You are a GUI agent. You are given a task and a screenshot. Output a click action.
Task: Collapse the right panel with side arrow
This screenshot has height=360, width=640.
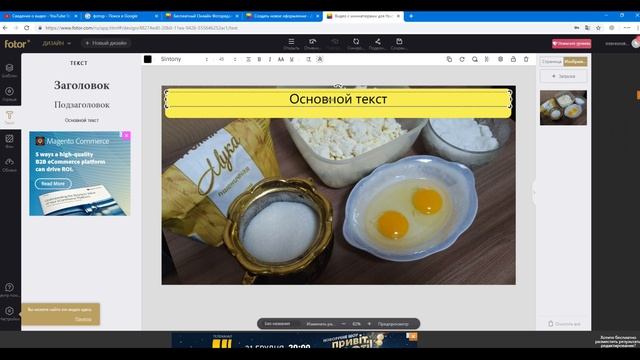click(534, 192)
